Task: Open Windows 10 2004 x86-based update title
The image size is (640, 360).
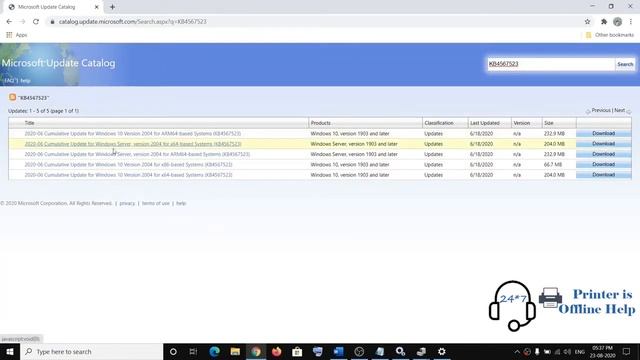Action: (x=128, y=164)
